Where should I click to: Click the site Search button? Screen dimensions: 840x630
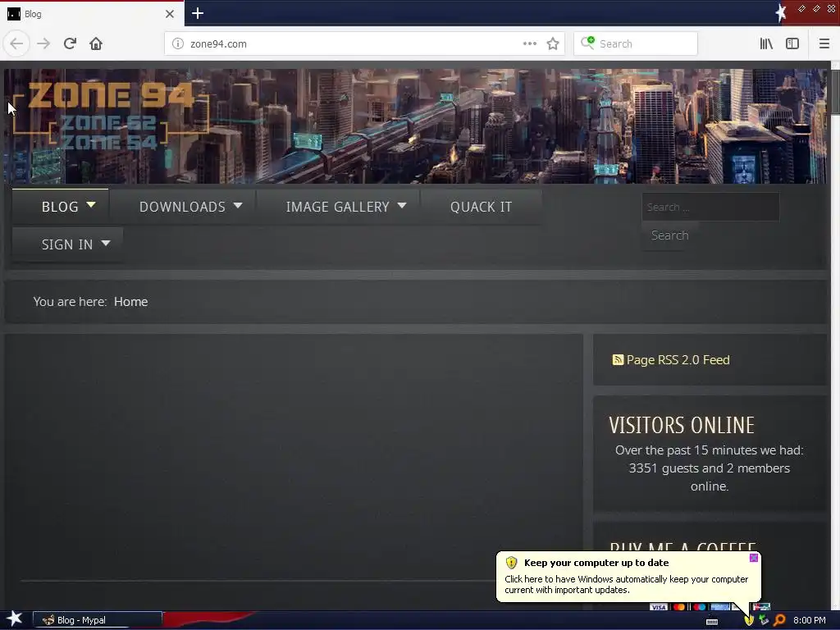click(669, 235)
